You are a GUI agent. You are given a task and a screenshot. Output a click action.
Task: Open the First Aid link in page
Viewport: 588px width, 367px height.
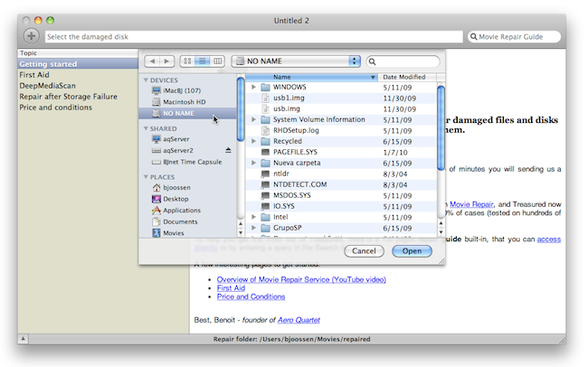pos(231,288)
